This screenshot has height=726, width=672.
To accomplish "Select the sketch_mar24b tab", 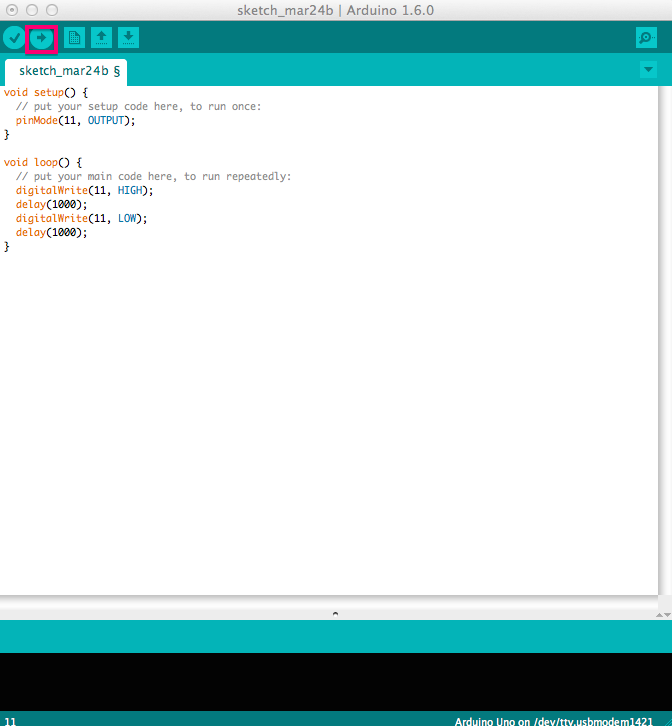I will click(x=66, y=72).
